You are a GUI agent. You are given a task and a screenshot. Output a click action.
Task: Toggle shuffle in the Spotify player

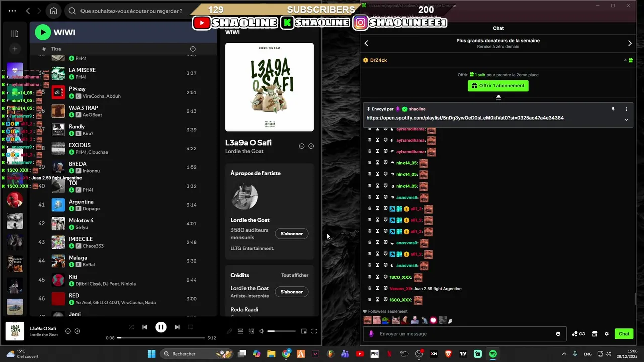coord(131,327)
